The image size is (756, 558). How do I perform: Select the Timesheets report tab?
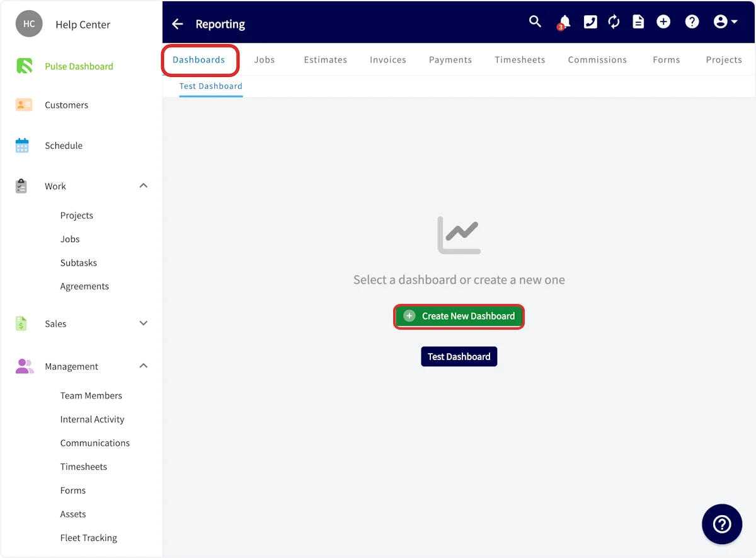coord(520,60)
